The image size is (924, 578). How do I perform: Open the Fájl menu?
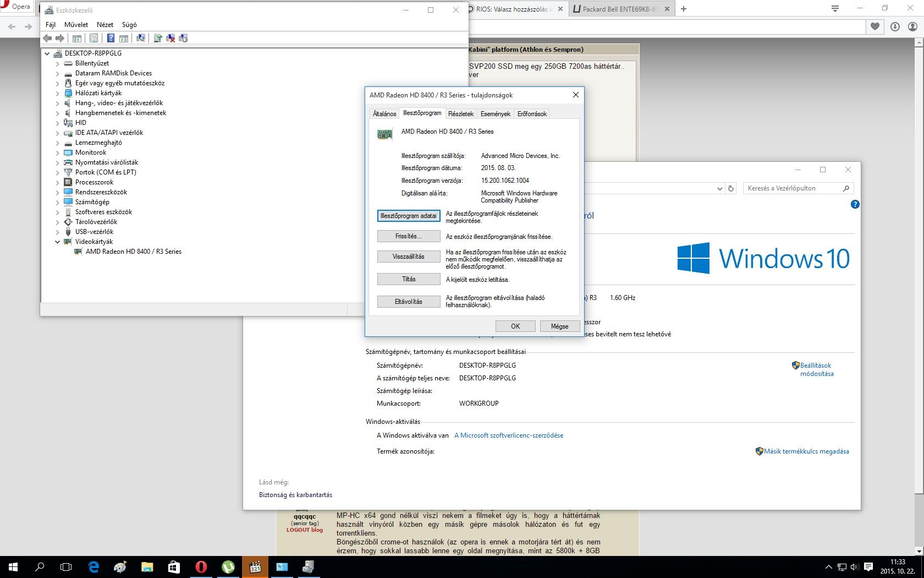(x=51, y=25)
